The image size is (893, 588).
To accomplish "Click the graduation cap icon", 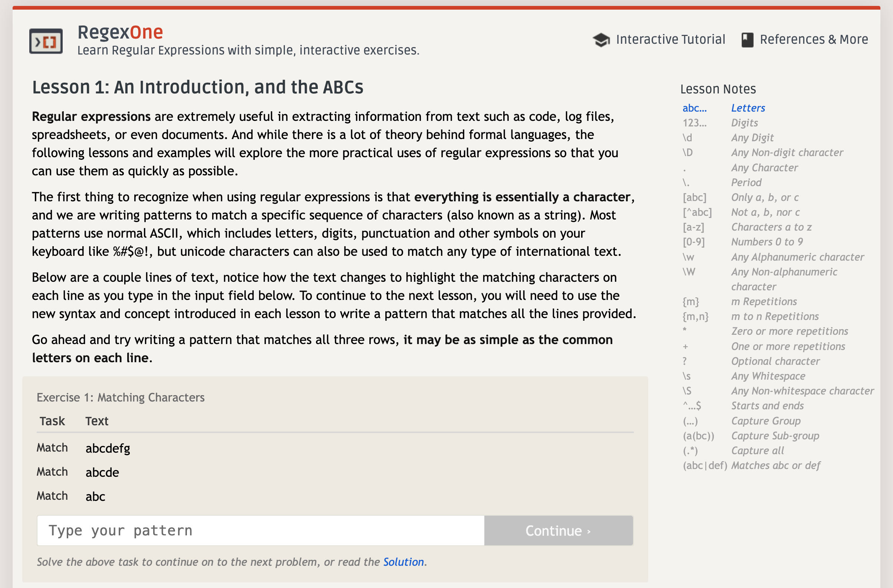I will point(601,40).
